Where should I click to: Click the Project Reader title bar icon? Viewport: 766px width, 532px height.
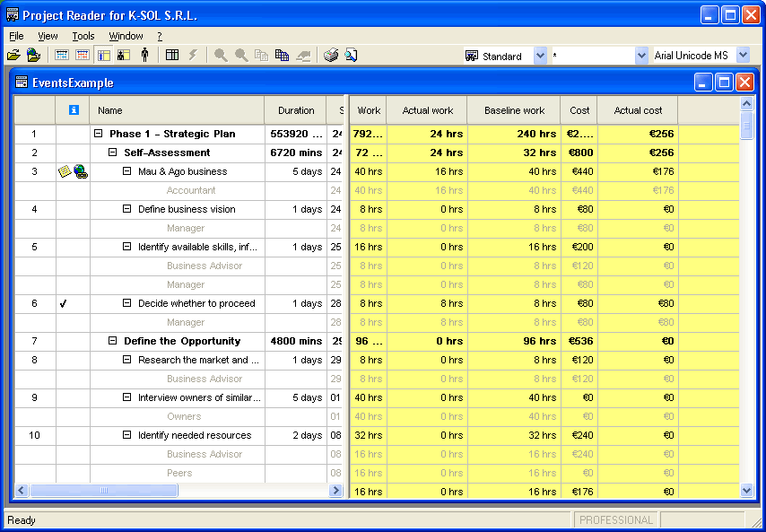[x=13, y=15]
